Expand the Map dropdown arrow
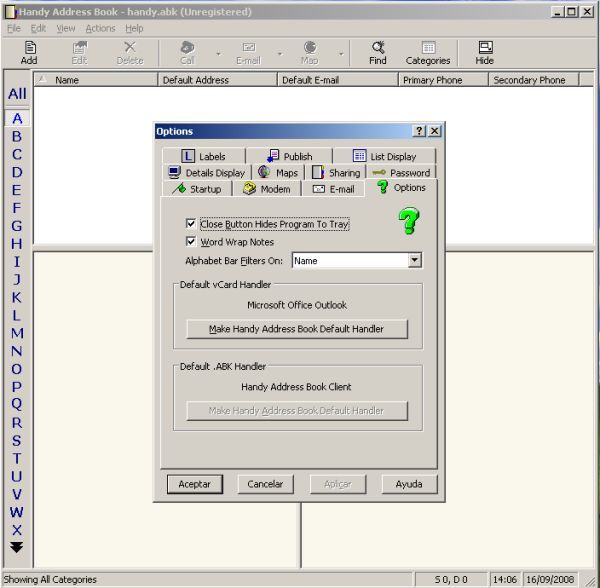This screenshot has width=600, height=588. pos(341,54)
